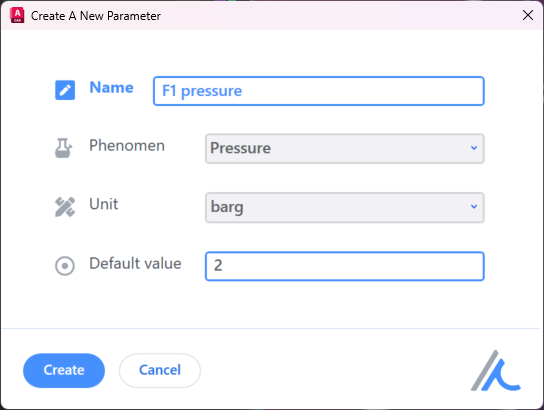Screen dimensions: 544x410
Task: Click the target icon beside Default value
Action: (x=65, y=266)
